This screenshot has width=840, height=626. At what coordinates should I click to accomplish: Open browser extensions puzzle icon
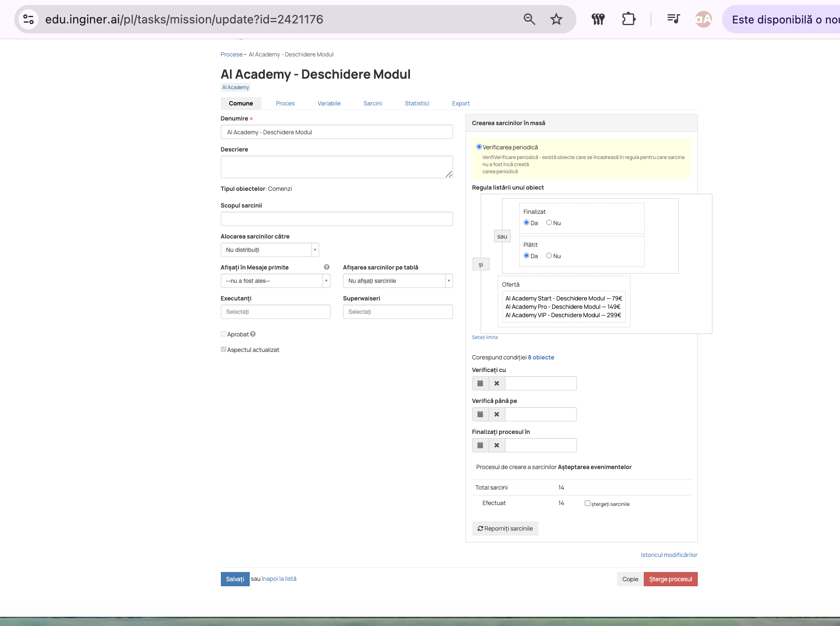(628, 19)
